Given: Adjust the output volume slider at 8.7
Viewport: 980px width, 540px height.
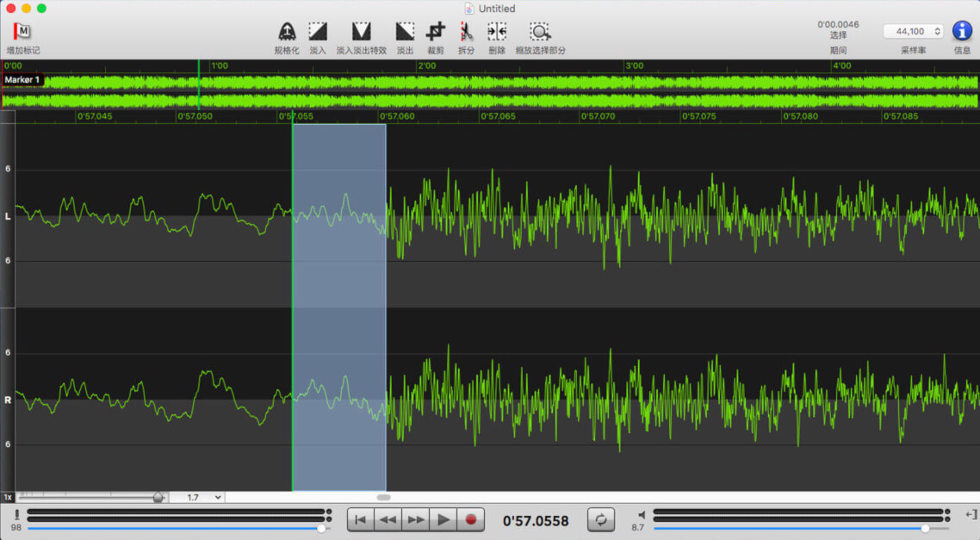Looking at the screenshot, I should pyautogui.click(x=925, y=528).
